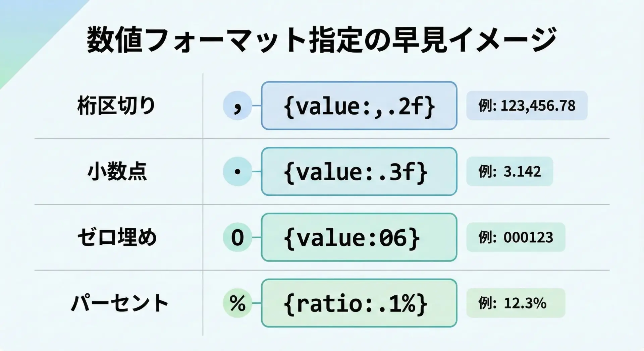The height and width of the screenshot is (351, 644).
Task: Click the 例: 12.3% example badge
Action: click(516, 303)
